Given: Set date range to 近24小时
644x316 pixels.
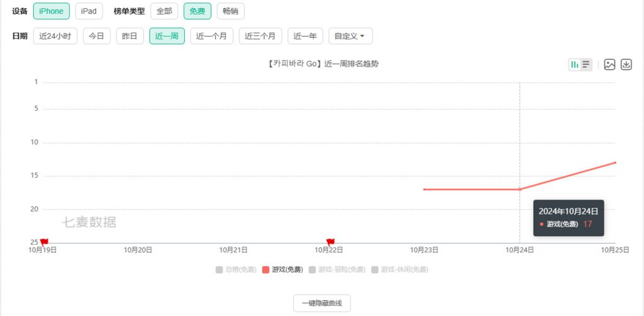Looking at the screenshot, I should point(55,36).
